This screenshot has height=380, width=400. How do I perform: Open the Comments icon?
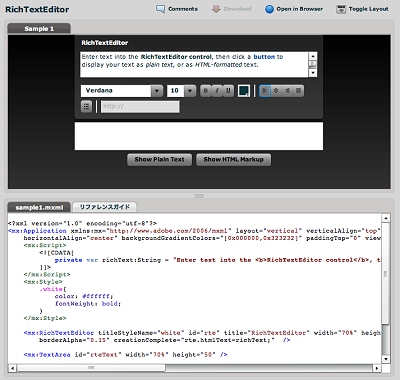tap(161, 9)
